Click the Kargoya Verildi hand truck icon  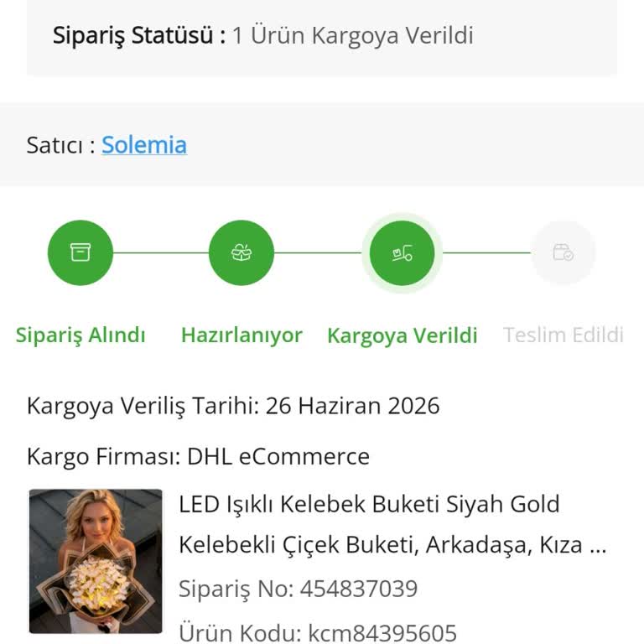[x=402, y=253]
